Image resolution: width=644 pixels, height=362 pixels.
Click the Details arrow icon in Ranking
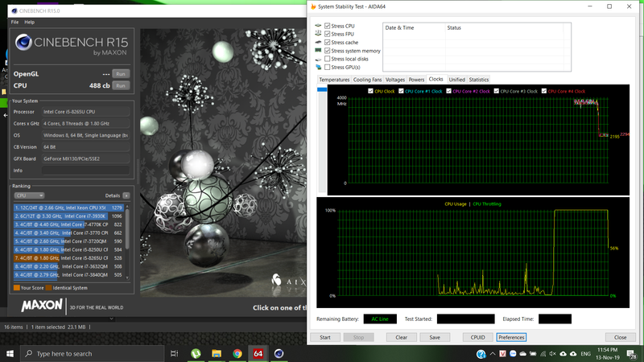coord(126,195)
